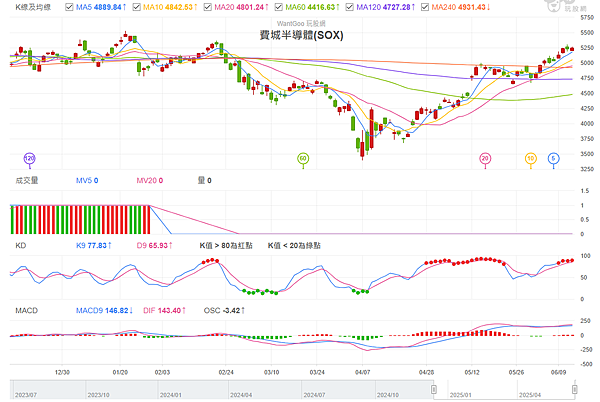Click the OSC -3.42 value
This screenshot has width=600, height=402.
(224, 310)
